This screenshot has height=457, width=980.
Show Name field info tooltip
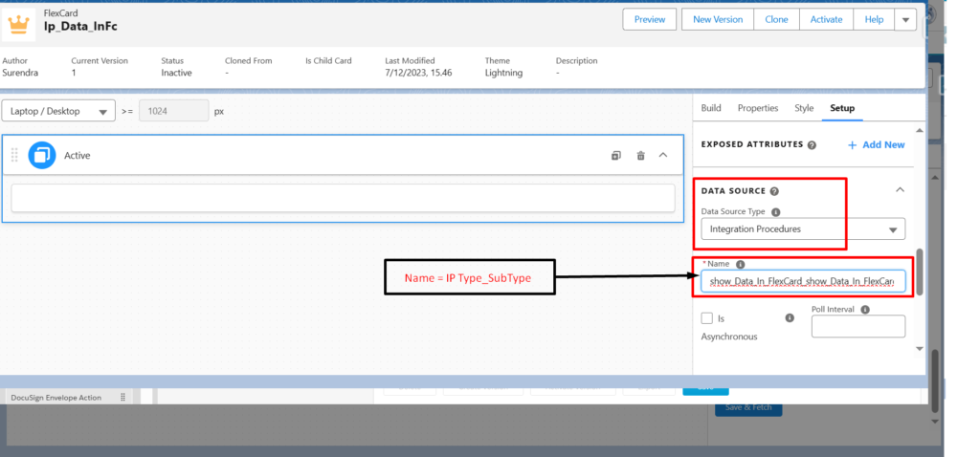[741, 264]
